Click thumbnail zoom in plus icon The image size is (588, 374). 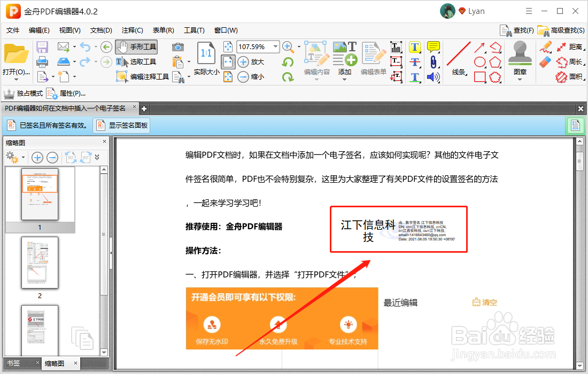point(37,158)
